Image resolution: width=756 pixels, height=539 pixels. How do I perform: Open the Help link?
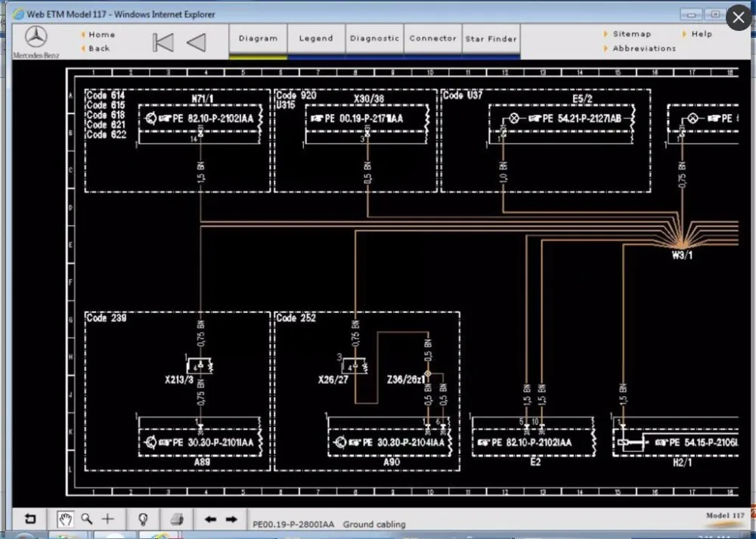tap(702, 34)
